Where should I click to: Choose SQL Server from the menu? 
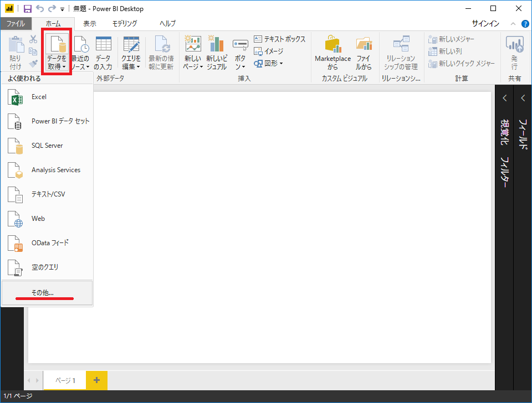[47, 146]
